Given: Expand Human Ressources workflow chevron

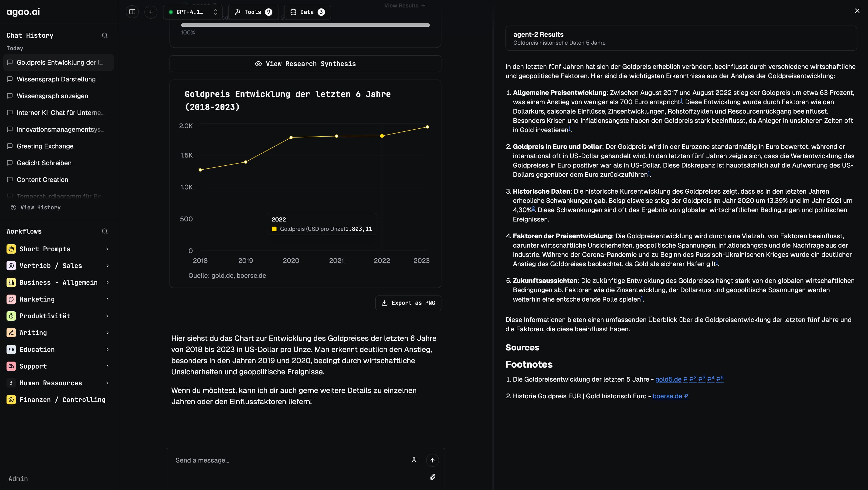Looking at the screenshot, I should (108, 383).
